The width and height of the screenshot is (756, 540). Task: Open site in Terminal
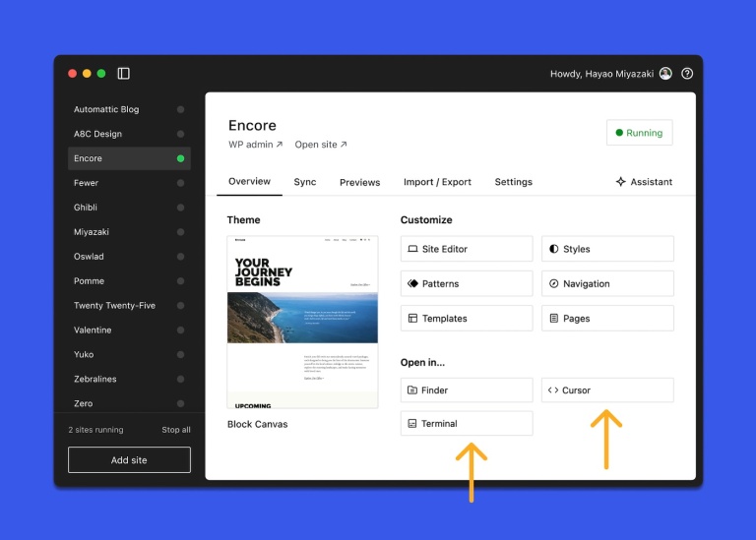pyautogui.click(x=467, y=423)
